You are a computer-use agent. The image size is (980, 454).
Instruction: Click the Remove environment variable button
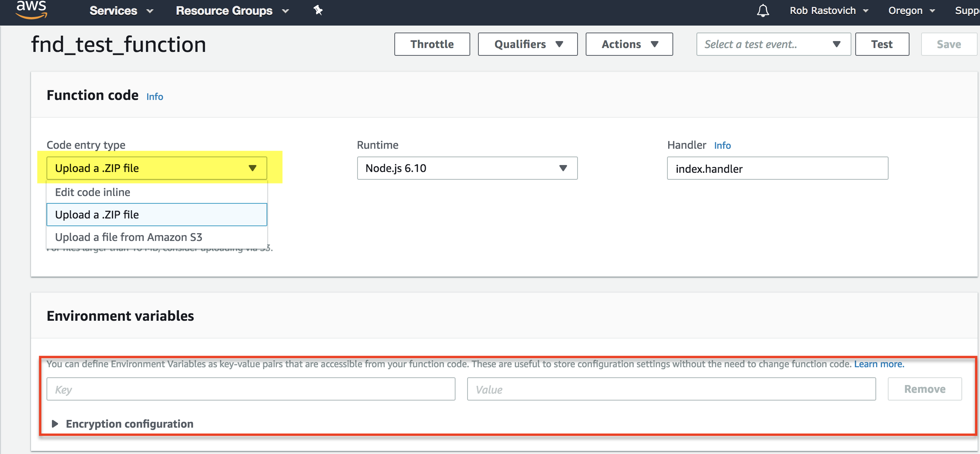point(925,389)
